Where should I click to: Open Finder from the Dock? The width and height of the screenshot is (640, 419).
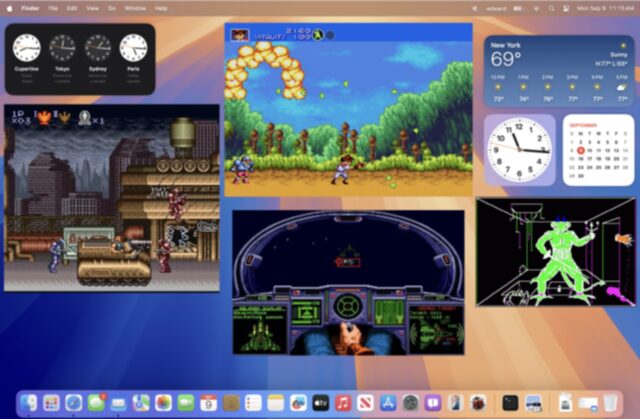coord(28,402)
